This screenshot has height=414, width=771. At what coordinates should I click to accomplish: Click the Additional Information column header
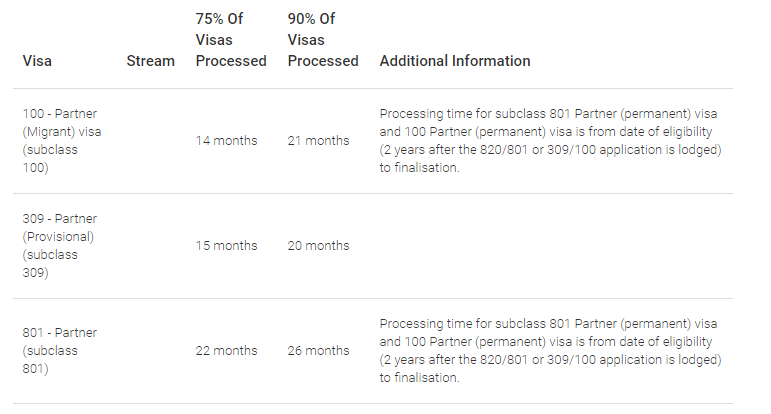point(455,61)
